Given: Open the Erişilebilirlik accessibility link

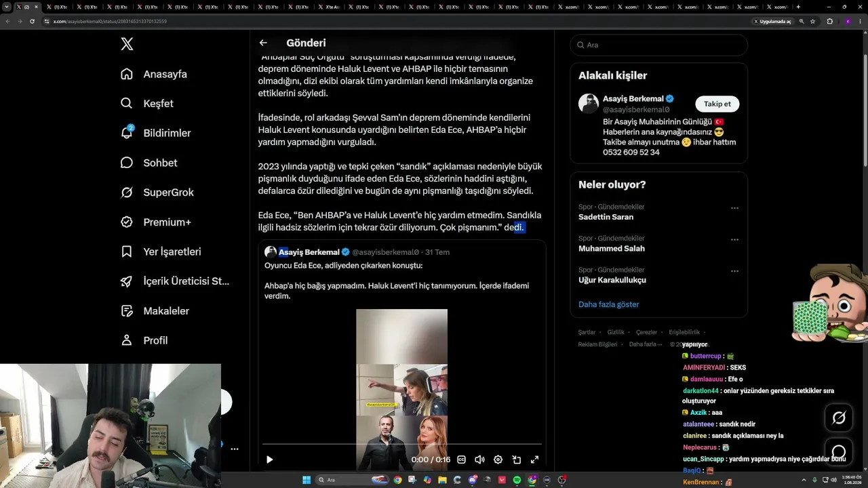Looking at the screenshot, I should (684, 332).
